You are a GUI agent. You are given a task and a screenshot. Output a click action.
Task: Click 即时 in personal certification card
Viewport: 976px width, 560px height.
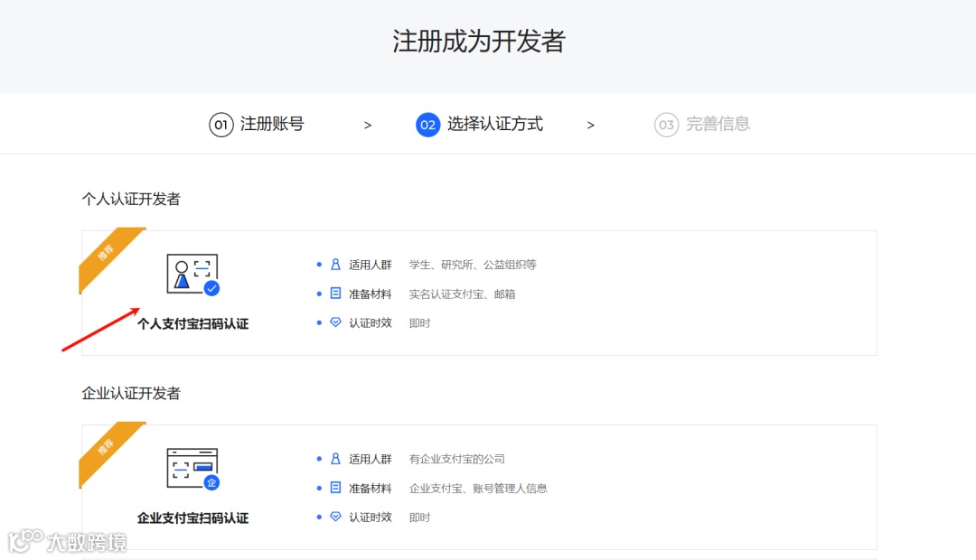click(419, 323)
